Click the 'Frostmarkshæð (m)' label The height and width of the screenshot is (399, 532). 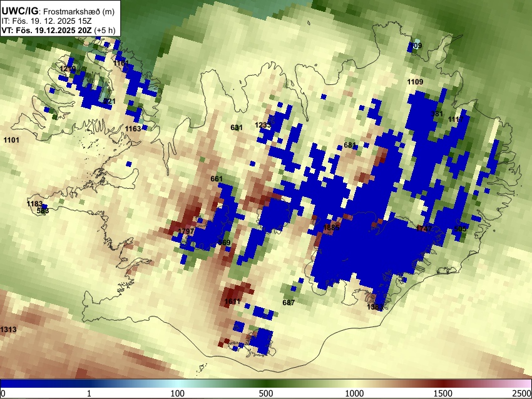(79, 11)
